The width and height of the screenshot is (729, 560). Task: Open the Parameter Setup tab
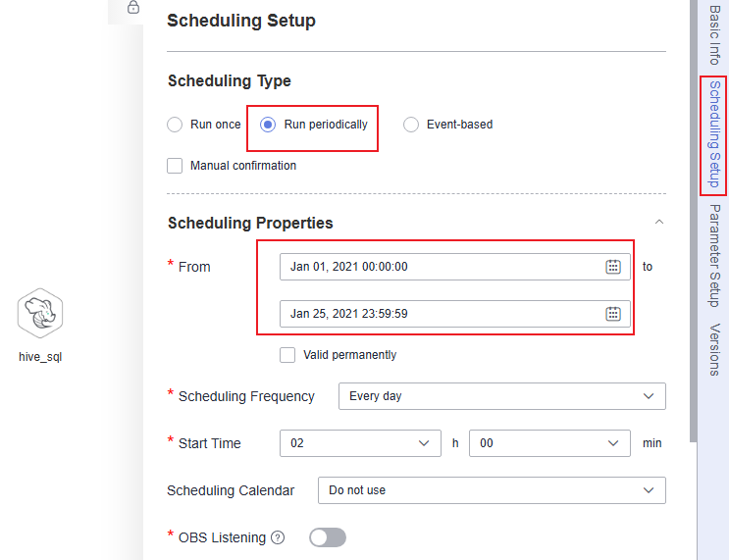coord(714,255)
